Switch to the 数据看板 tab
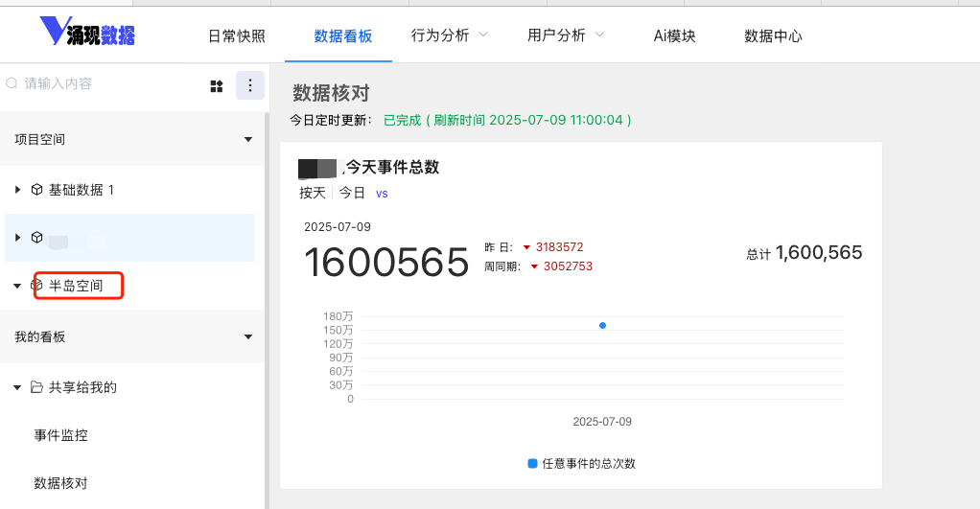Viewport: 980px width, 509px height. point(343,36)
